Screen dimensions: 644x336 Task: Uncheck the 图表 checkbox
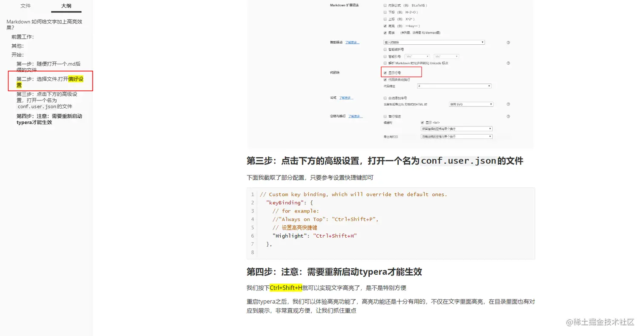[385, 33]
